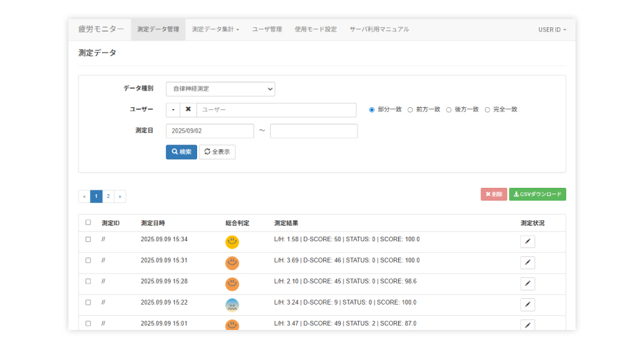The height and width of the screenshot is (349, 644).
Task: Go to the ユーザ管理 tab
Action: [267, 29]
